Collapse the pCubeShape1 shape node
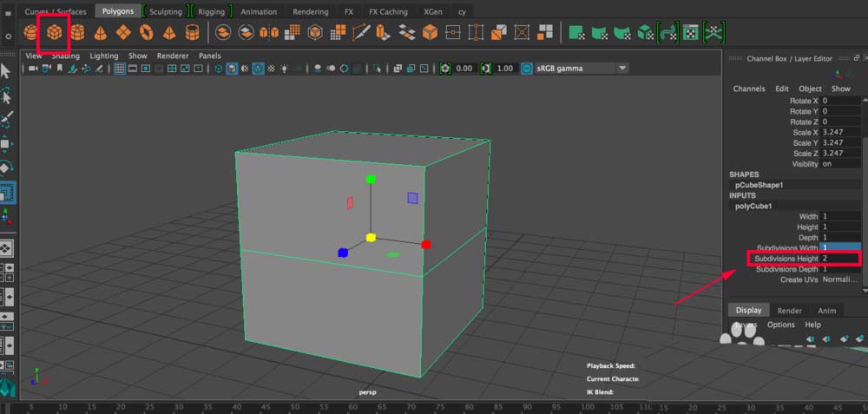Screen dimensions: 868x414 [759, 185]
